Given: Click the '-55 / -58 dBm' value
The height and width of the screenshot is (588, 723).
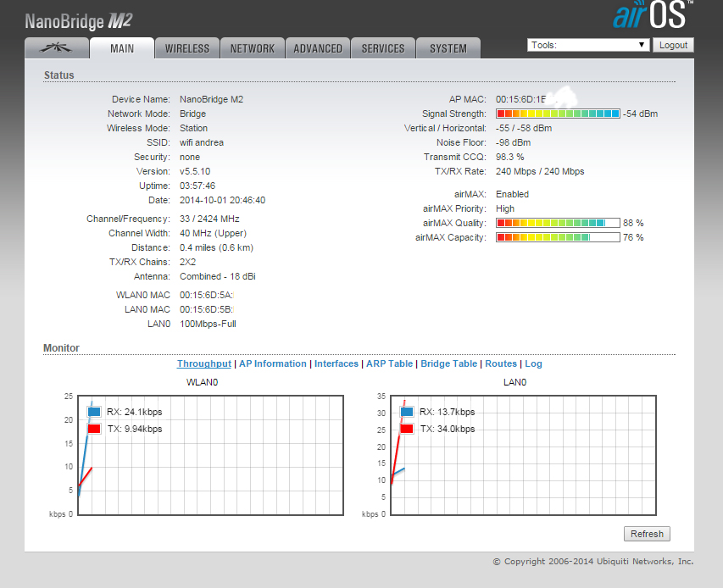Looking at the screenshot, I should (x=524, y=128).
